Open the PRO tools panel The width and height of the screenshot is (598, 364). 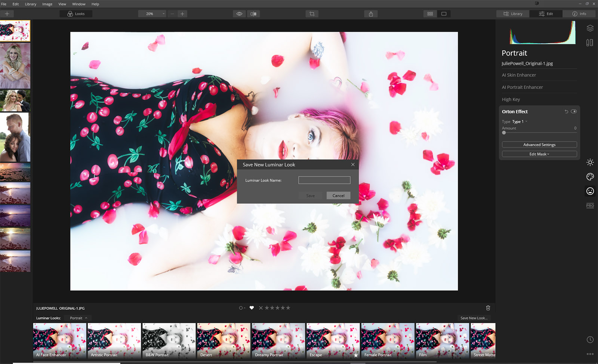coord(590,206)
